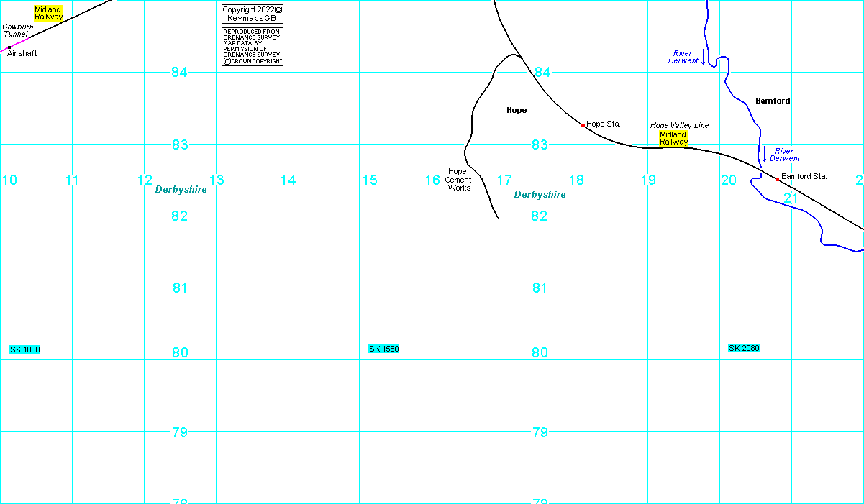864x504 pixels.
Task: Click the Hope Cement Works label
Action: (x=458, y=180)
